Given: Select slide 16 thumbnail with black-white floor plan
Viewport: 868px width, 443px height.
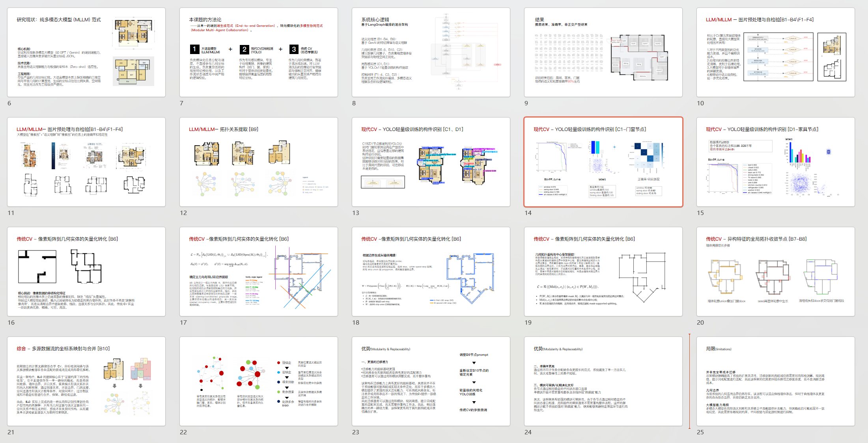Looking at the screenshot, I should tap(86, 272).
